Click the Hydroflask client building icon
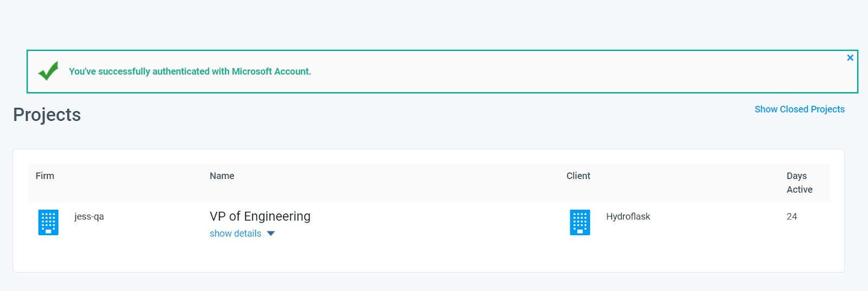 point(580,222)
